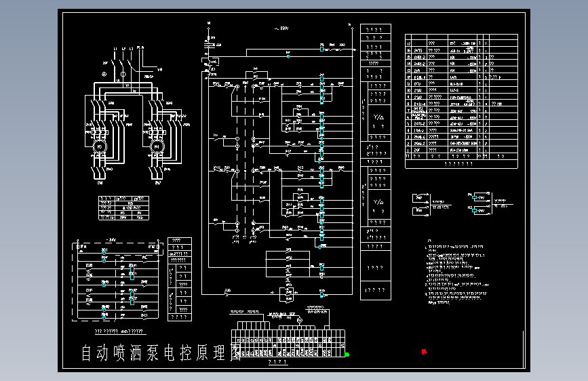This screenshot has height=381, width=588.
Task: Click the L1 phase line label
Action: (x=115, y=49)
